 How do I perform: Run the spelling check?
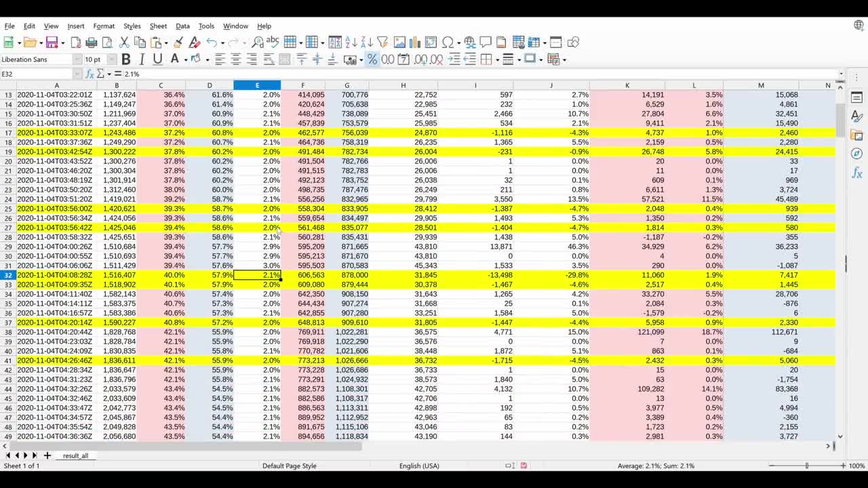coord(273,42)
